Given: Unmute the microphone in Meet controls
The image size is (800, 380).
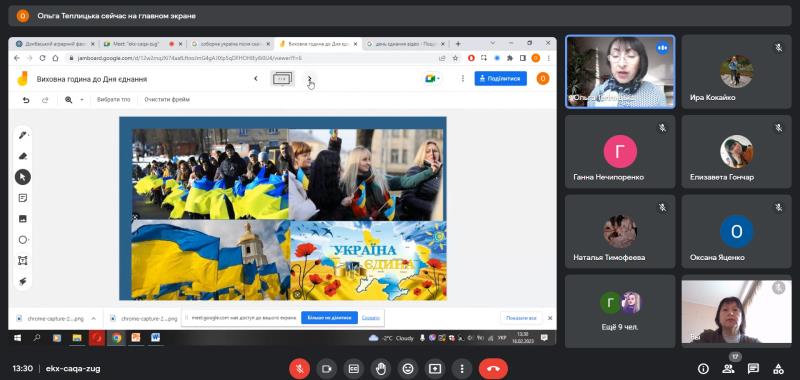Looking at the screenshot, I should tap(299, 368).
